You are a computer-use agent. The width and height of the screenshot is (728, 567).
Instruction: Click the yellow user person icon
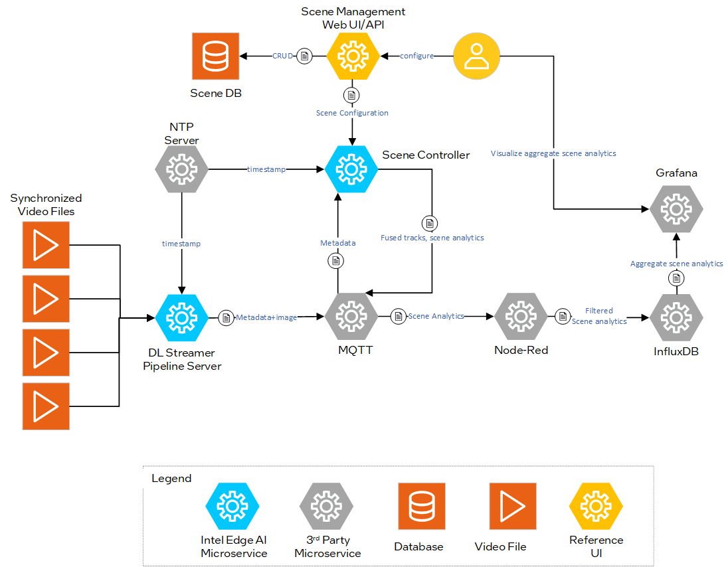tap(476, 56)
